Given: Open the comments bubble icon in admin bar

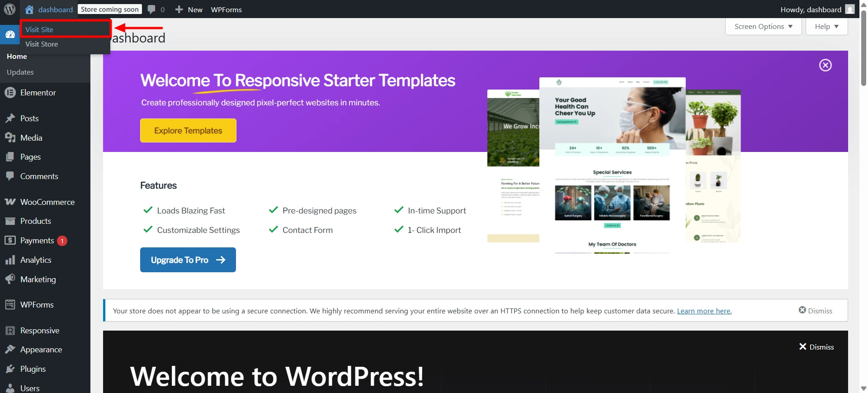Looking at the screenshot, I should pos(151,9).
